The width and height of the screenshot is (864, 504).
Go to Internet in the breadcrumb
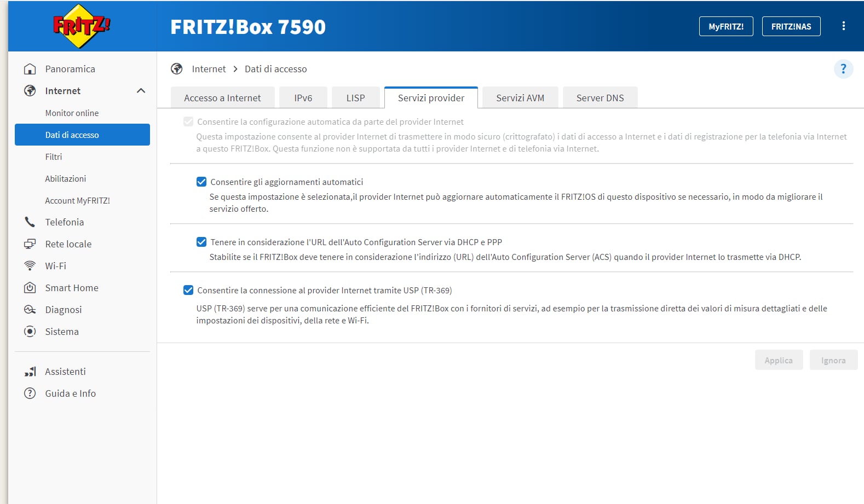click(209, 69)
